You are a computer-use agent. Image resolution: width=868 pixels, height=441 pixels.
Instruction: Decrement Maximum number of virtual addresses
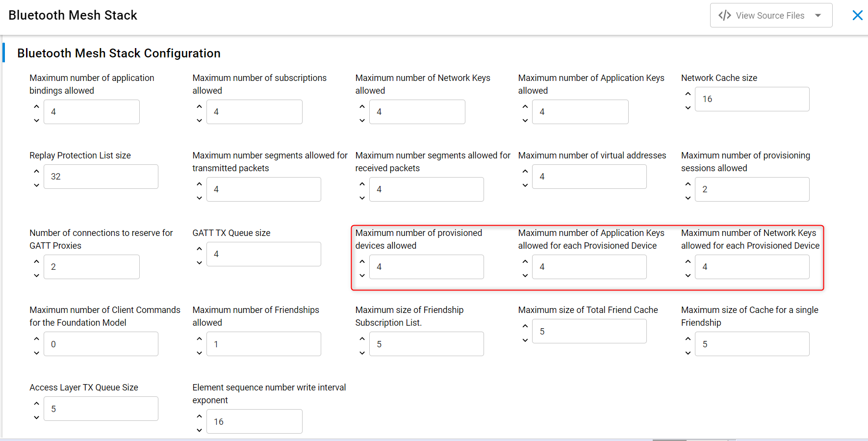[525, 185]
